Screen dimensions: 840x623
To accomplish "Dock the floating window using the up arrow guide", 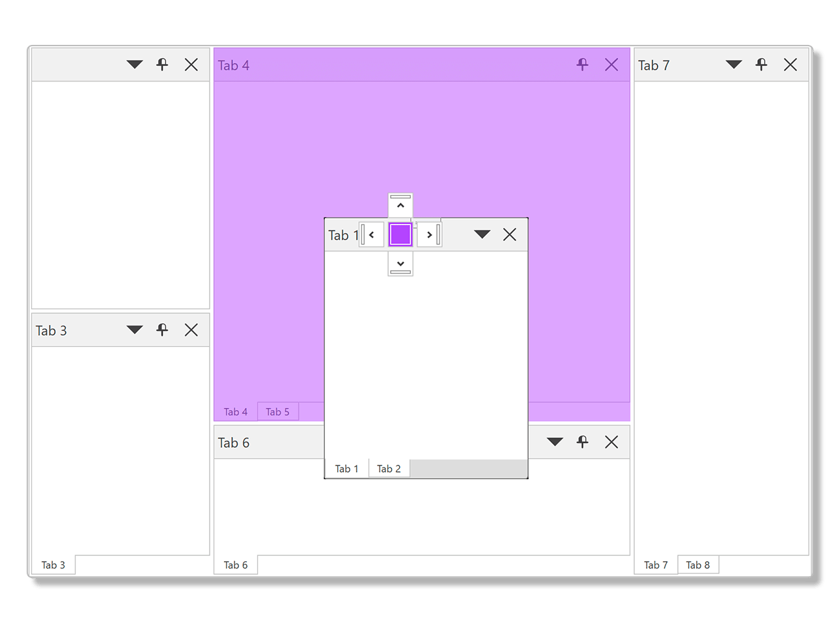I will coord(400,204).
